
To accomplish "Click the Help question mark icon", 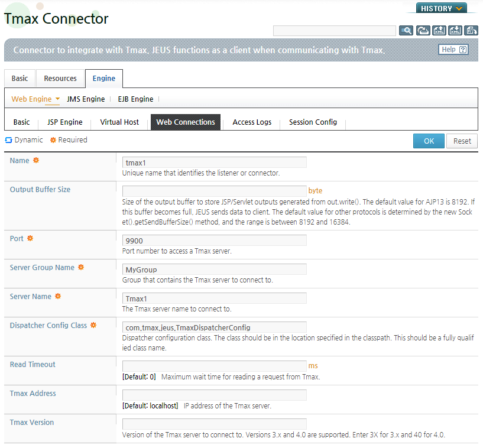I will tap(463, 50).
